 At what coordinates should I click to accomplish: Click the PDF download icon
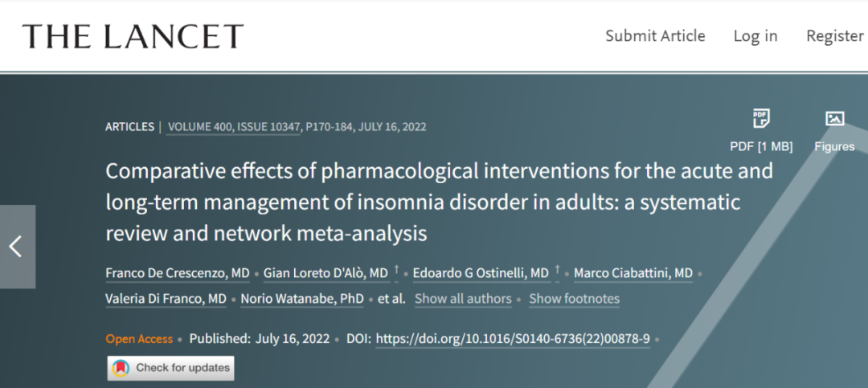(x=760, y=120)
